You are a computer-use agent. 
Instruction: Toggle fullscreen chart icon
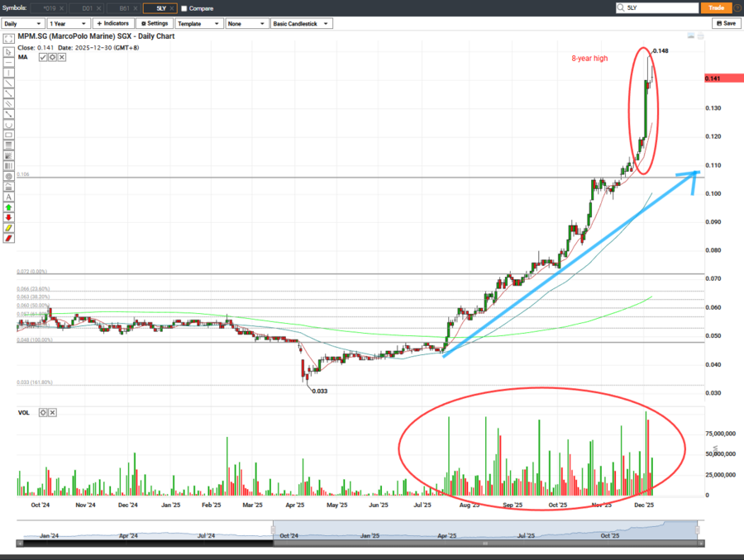8,38
